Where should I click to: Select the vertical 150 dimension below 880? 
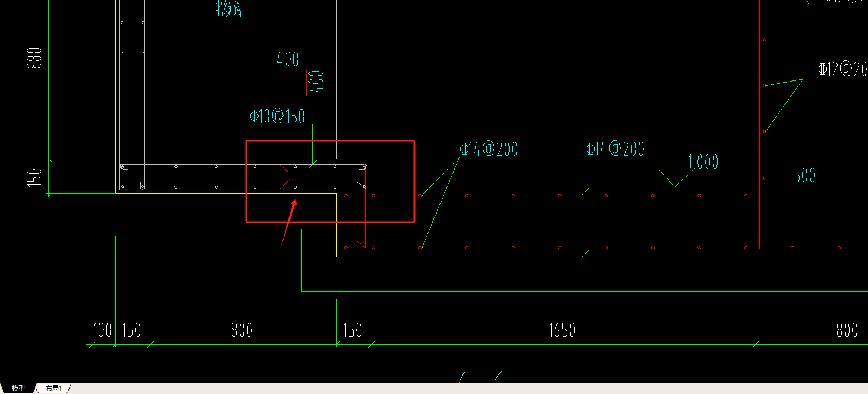[34, 177]
